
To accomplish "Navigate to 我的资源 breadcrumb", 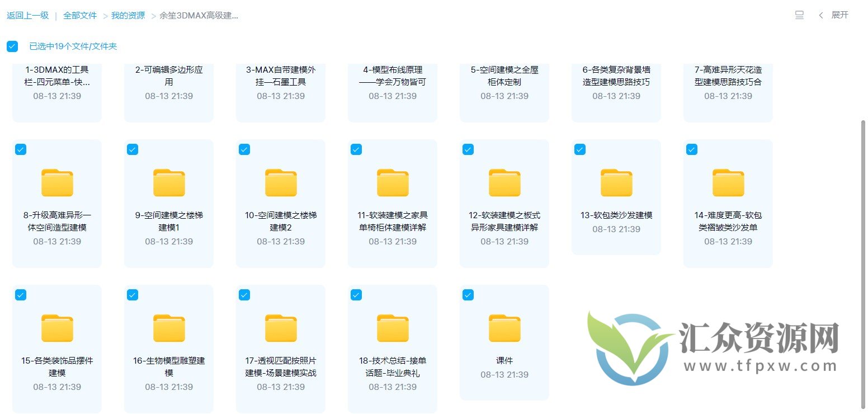I will [128, 16].
